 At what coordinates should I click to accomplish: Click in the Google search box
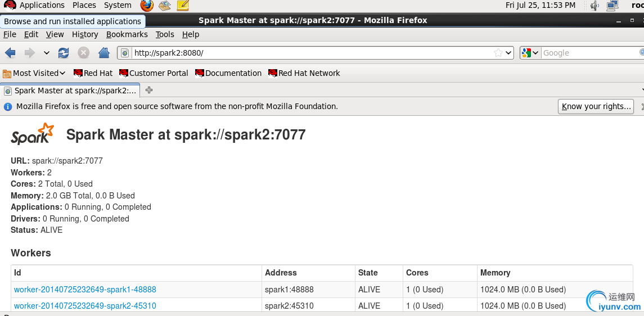591,53
